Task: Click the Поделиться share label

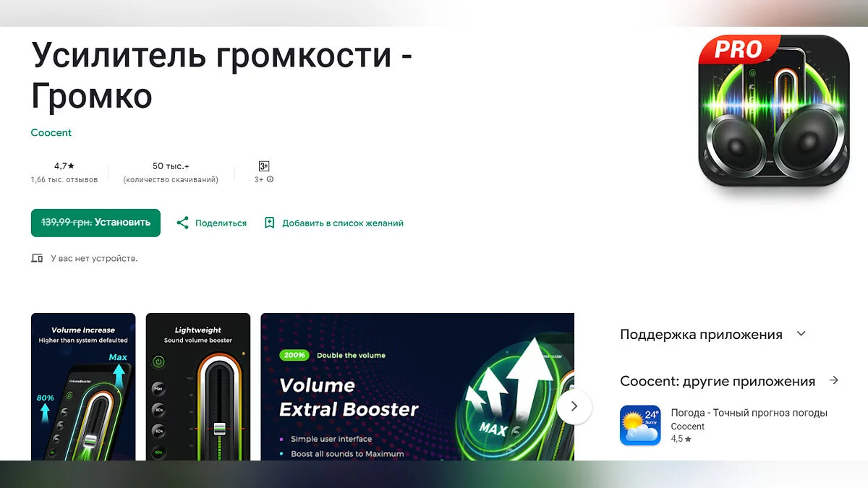Action: (221, 223)
